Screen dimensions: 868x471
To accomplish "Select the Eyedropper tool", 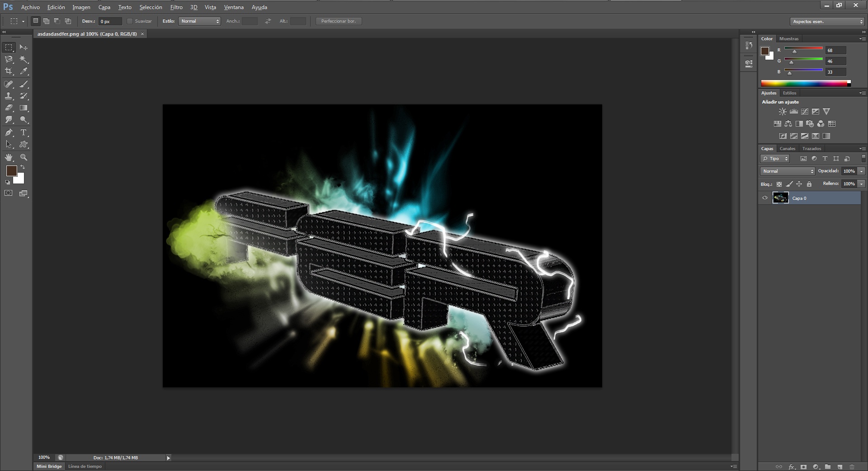I will tap(24, 71).
